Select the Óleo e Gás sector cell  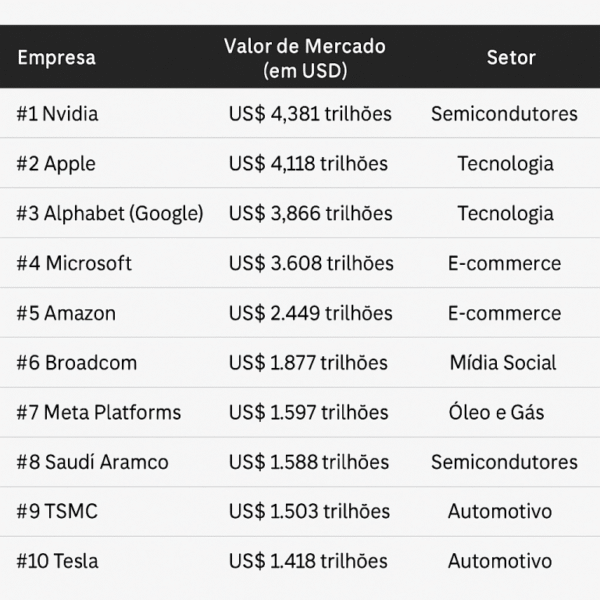[x=497, y=412]
